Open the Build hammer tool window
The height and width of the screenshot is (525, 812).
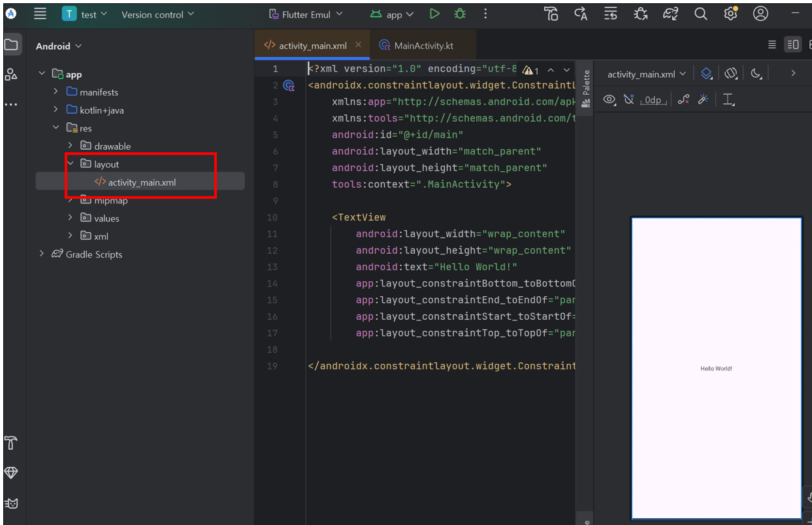(x=11, y=443)
